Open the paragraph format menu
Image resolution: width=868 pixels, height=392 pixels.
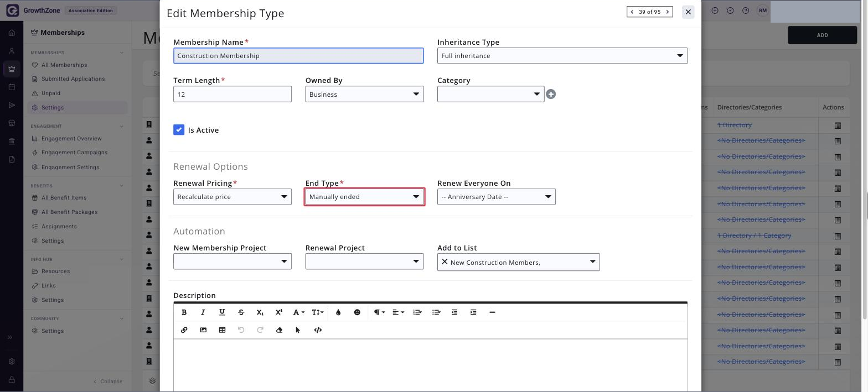click(x=379, y=312)
